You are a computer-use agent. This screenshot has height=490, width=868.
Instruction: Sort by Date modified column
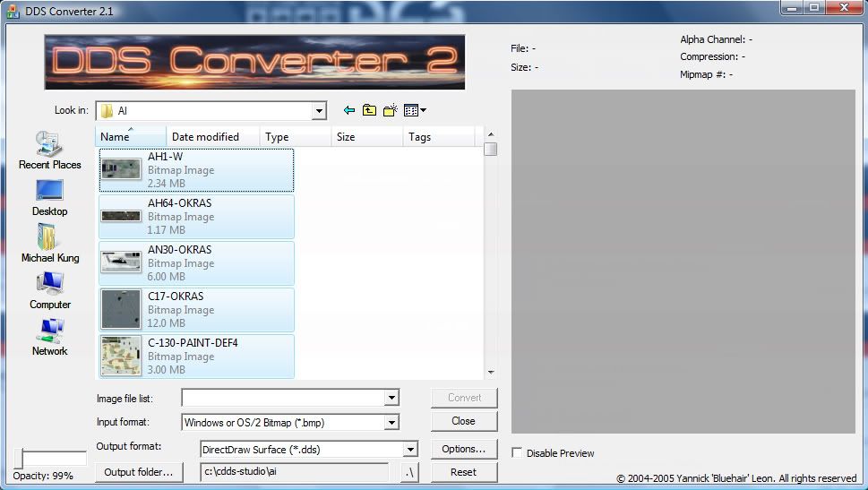pyautogui.click(x=212, y=137)
